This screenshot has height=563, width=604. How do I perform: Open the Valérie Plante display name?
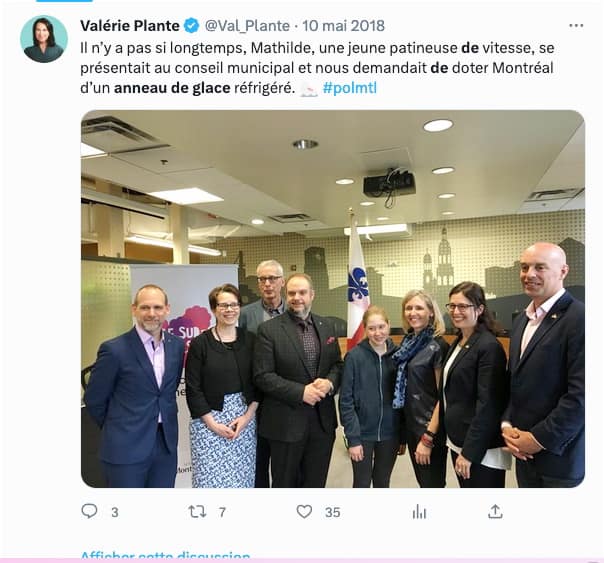point(130,26)
